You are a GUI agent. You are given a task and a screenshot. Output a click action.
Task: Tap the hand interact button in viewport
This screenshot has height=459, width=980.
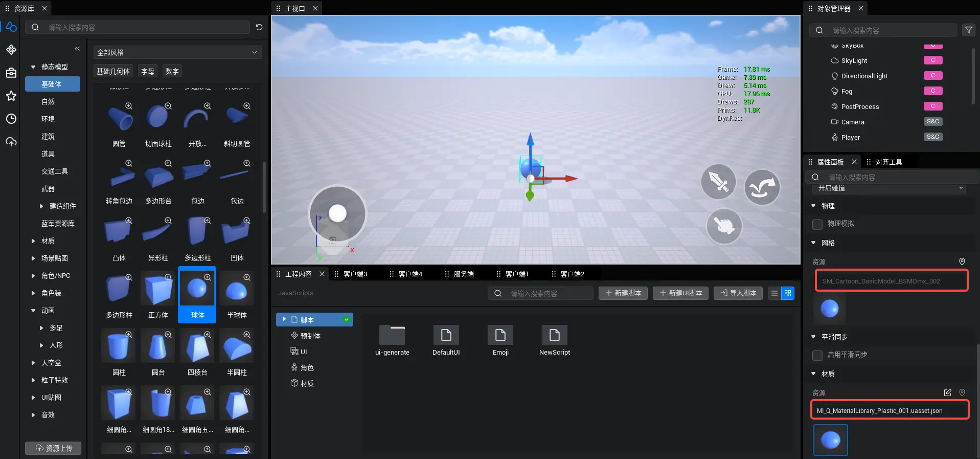pyautogui.click(x=724, y=226)
